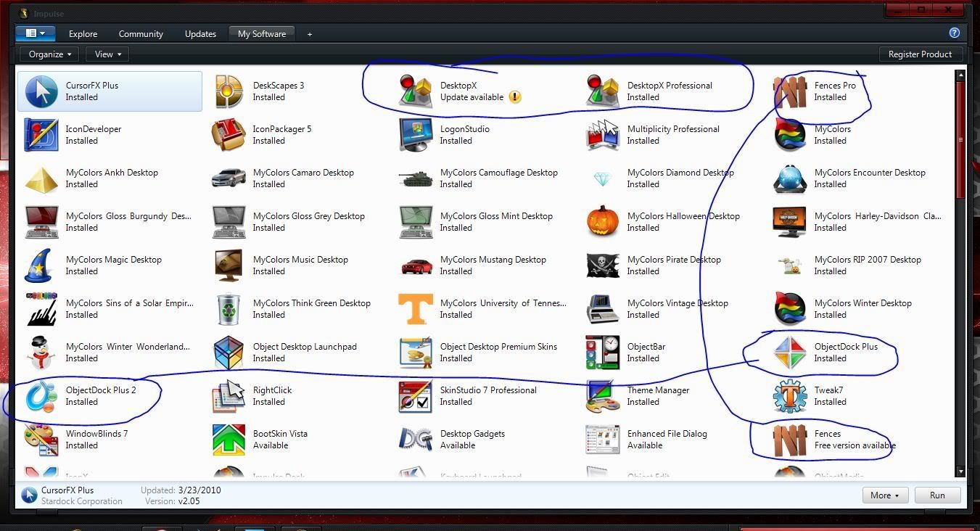Click scrollbar up arrow in software list
Screen dimensions: 980x531
[x=961, y=75]
